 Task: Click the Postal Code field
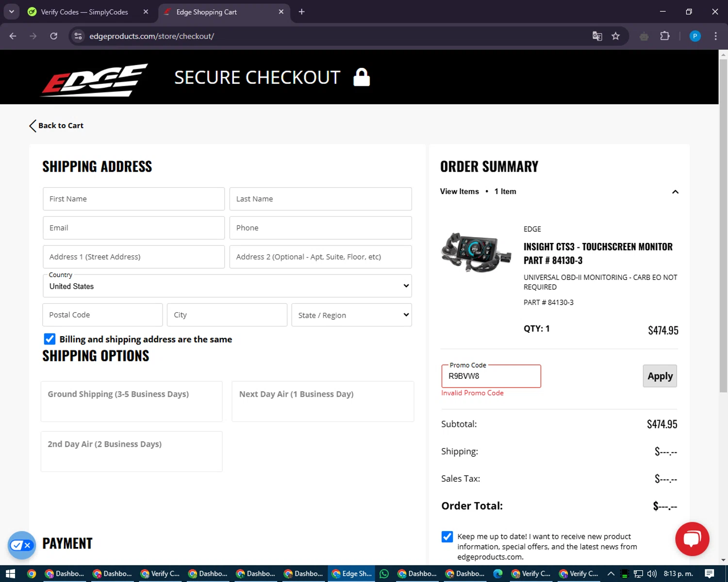click(102, 315)
